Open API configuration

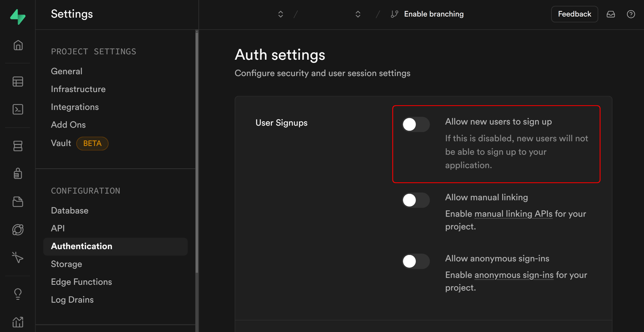58,228
